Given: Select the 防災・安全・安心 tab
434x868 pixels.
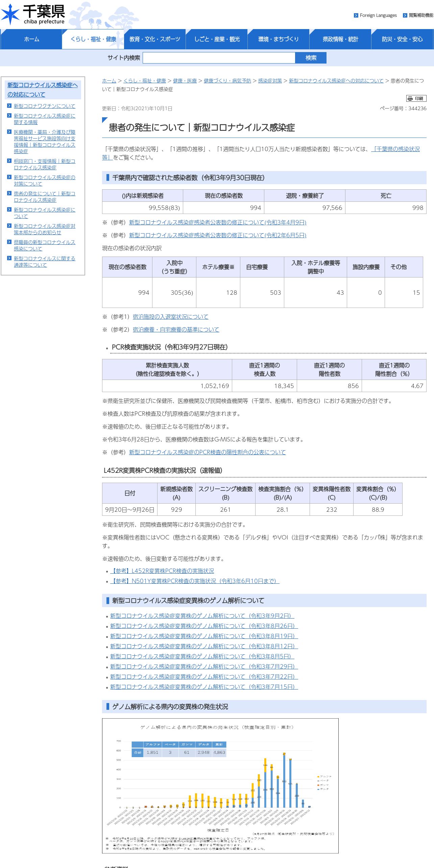Looking at the screenshot, I should [402, 39].
